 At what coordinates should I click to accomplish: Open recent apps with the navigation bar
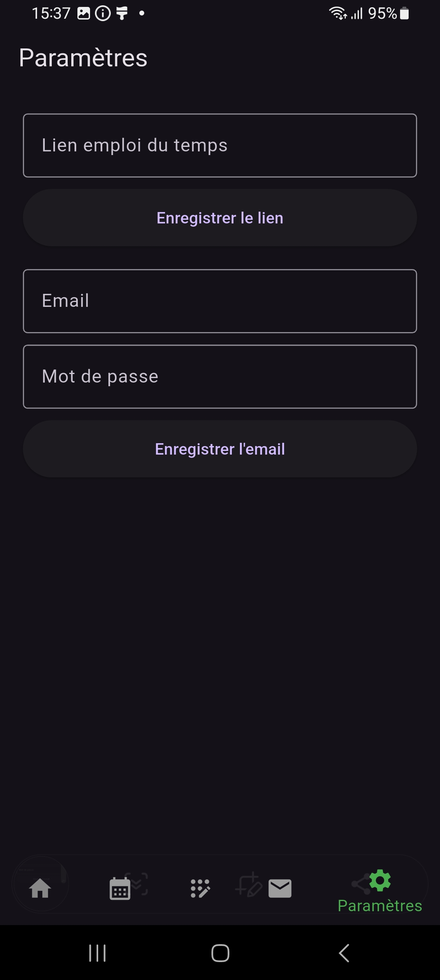coord(97,952)
